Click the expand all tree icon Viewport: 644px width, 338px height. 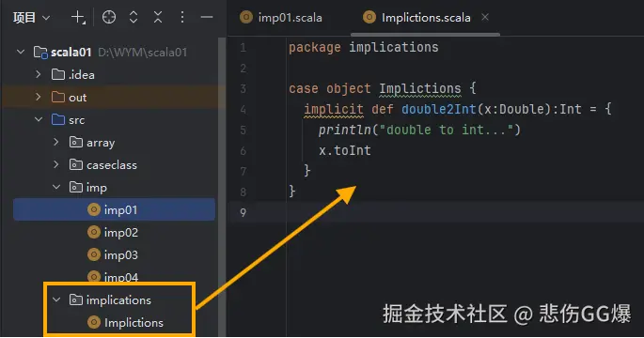tap(134, 17)
